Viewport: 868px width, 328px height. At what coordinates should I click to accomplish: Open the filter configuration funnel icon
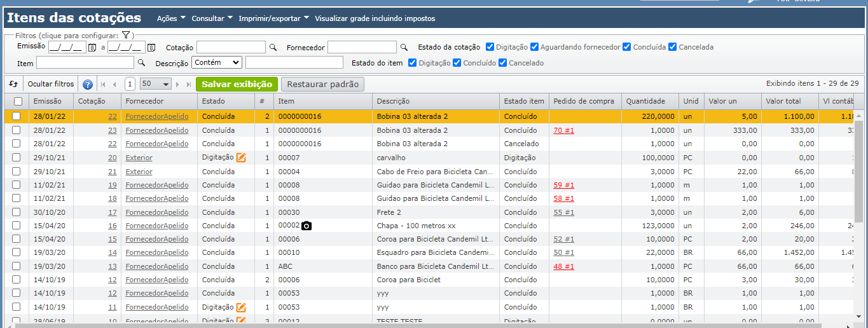click(x=126, y=36)
